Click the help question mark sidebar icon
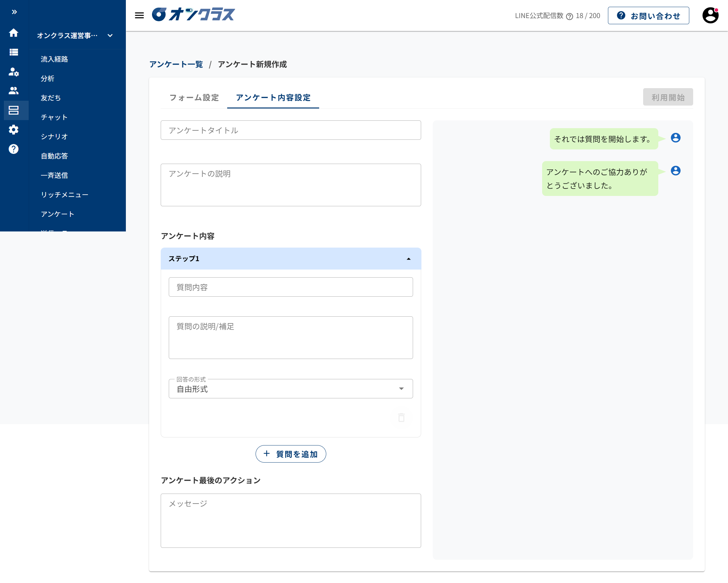Screen dimensions: 728x583 14,149
